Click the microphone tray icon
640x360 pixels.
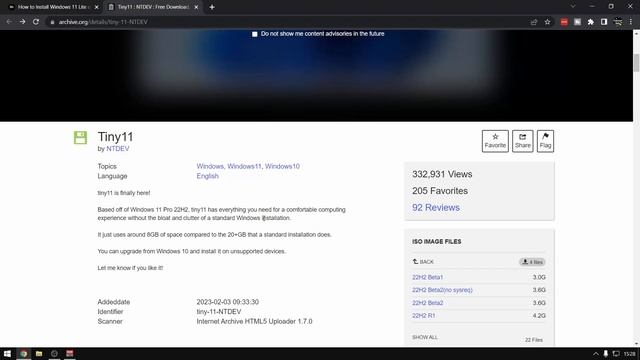pos(606,353)
